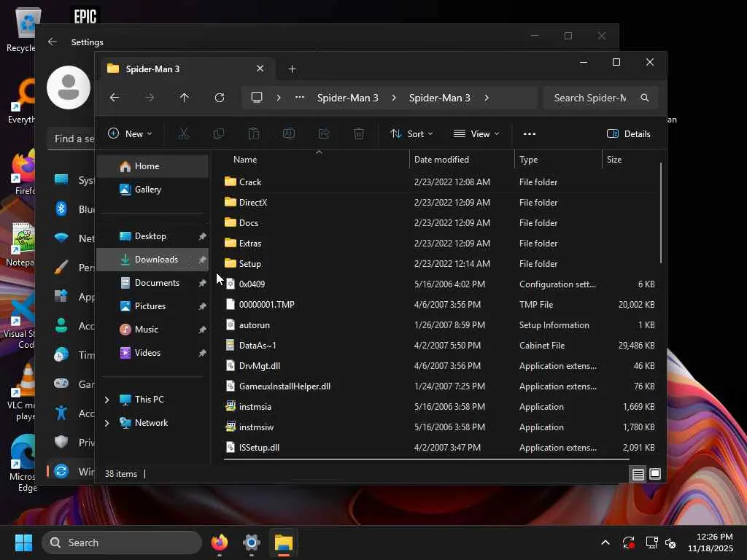The height and width of the screenshot is (560, 747).
Task: Click the search magnifier icon
Action: click(645, 98)
